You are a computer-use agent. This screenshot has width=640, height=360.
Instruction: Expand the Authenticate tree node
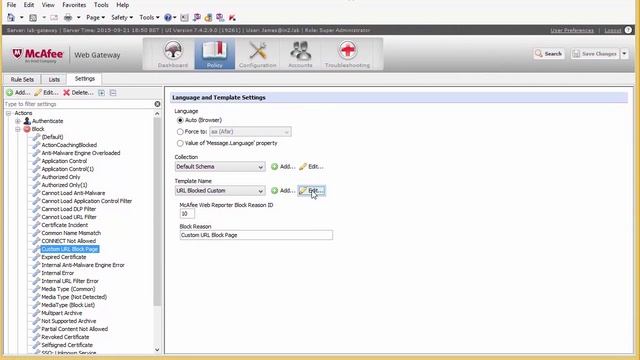(x=18, y=121)
